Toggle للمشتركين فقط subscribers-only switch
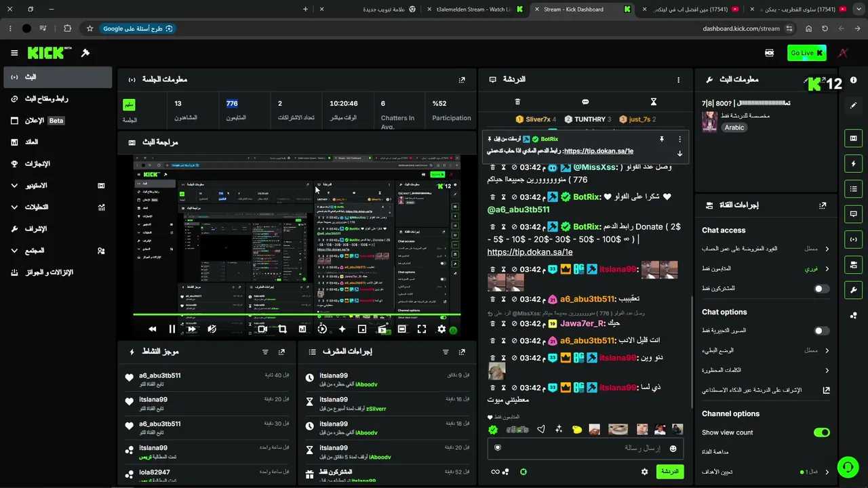 pos(821,289)
